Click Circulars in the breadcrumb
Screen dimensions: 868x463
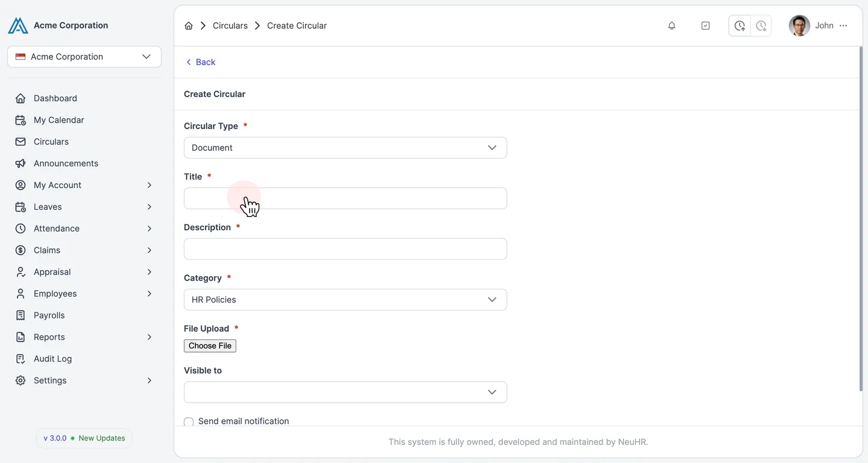230,26
